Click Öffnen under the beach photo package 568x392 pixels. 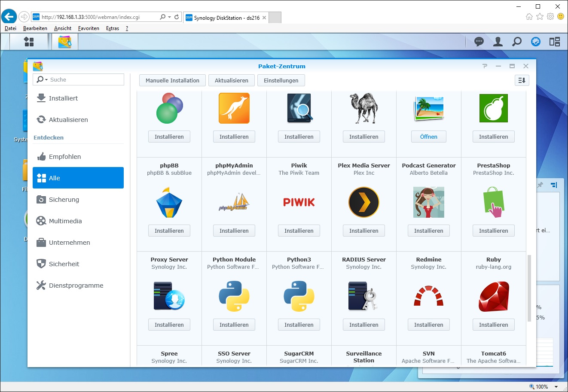[x=429, y=137]
